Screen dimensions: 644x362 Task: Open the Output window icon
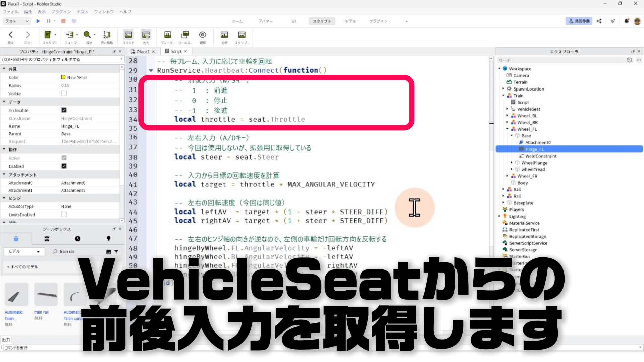tap(146, 35)
